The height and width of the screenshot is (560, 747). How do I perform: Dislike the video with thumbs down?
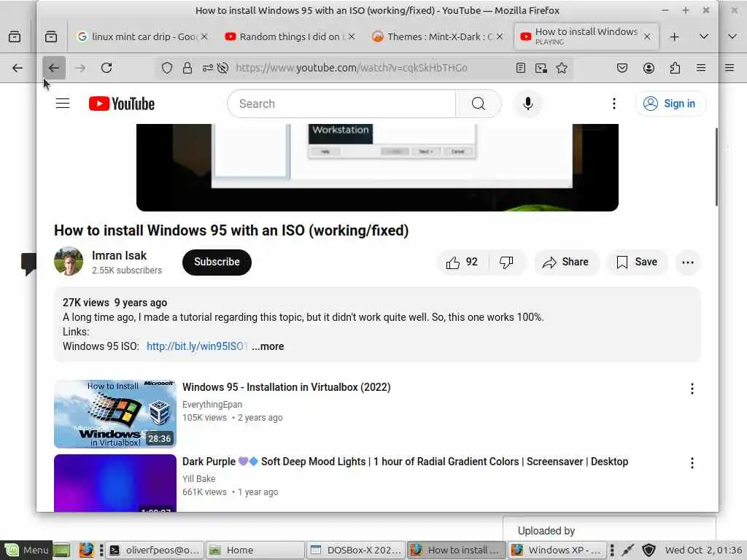click(506, 262)
